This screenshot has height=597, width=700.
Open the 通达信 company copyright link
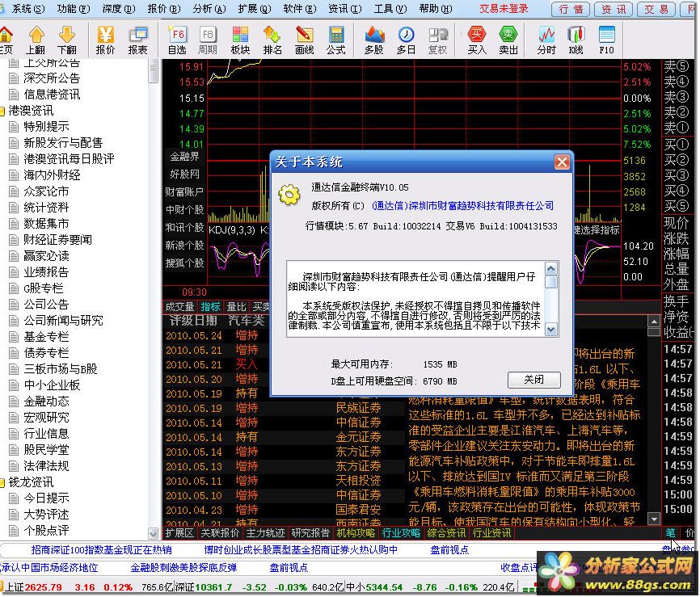coord(462,206)
